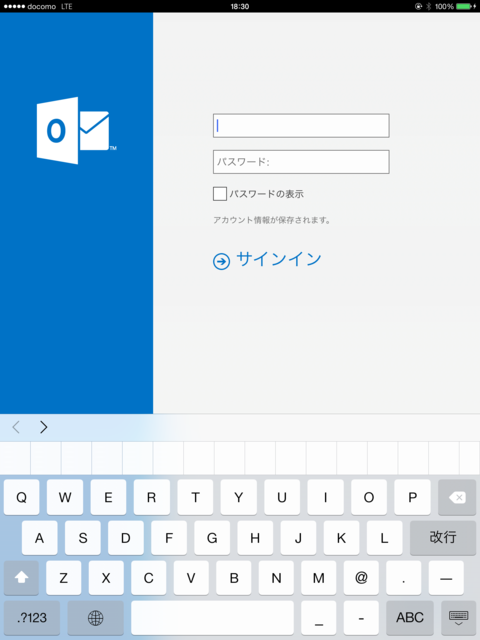Viewport: 480px width, 640px height.
Task: Tap the globe language switch key
Action: point(96,618)
